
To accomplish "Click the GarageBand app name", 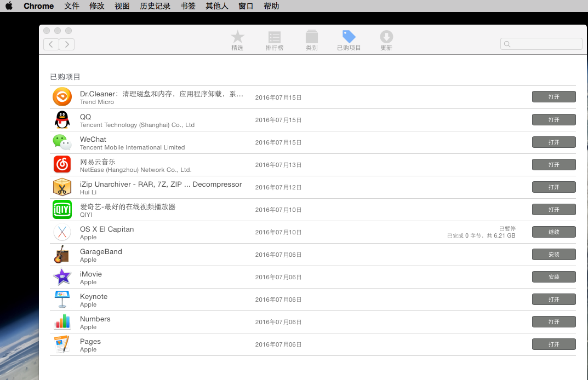I will [x=101, y=251].
